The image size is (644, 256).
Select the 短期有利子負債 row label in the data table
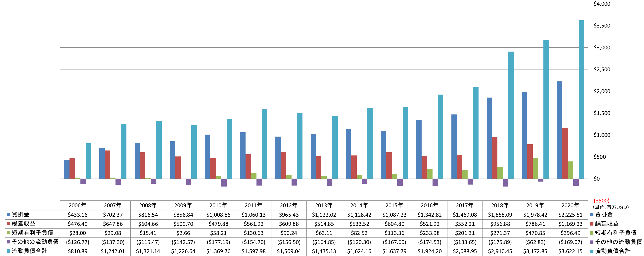(x=32, y=233)
